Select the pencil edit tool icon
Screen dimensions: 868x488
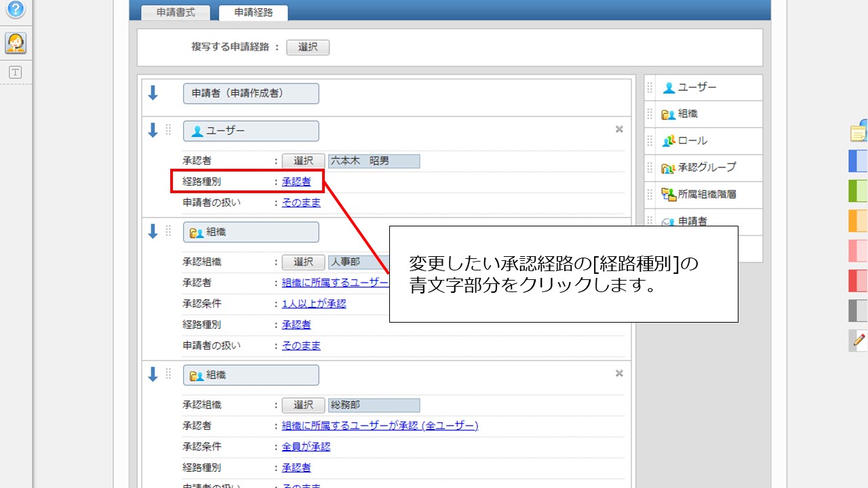(858, 340)
